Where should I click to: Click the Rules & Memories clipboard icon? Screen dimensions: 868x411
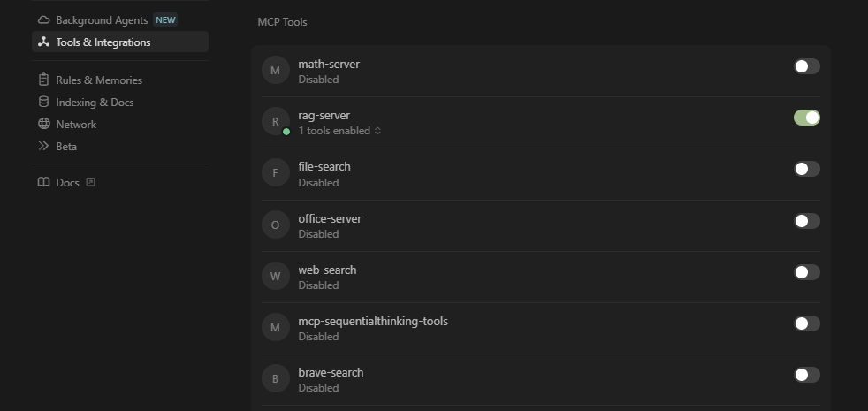coord(43,80)
